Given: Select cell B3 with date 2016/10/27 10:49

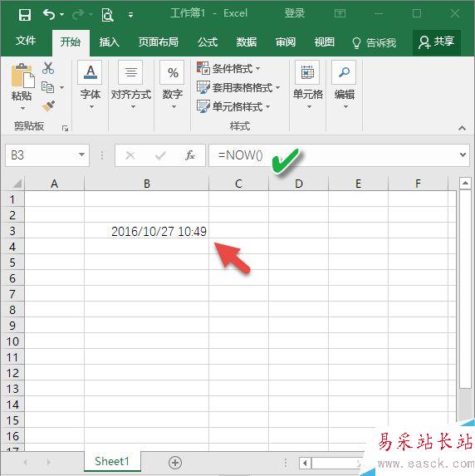Looking at the screenshot, I should [x=147, y=231].
